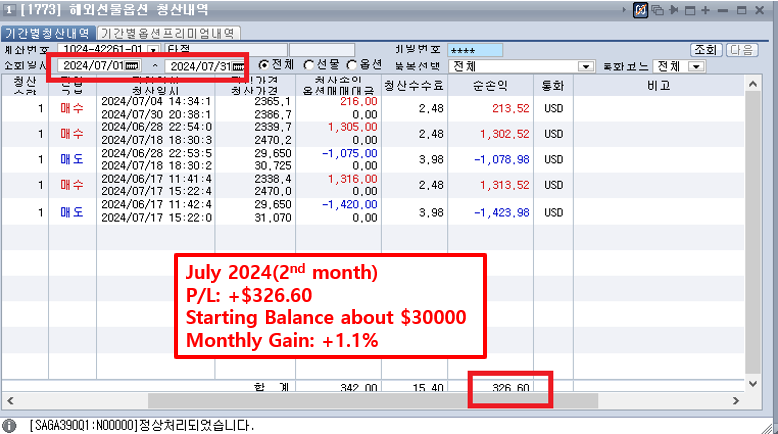Click net profit cell 1,302.52
The height and width of the screenshot is (434, 778).
click(505, 134)
